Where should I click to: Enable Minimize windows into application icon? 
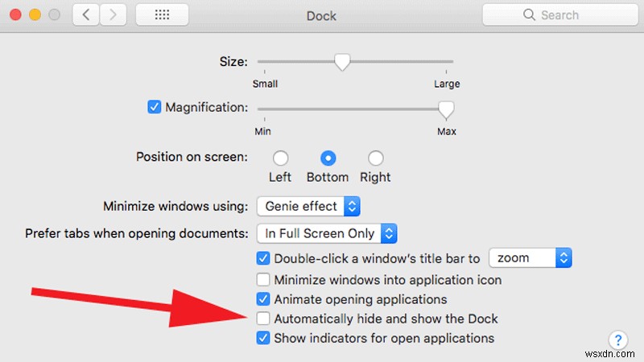(x=262, y=280)
